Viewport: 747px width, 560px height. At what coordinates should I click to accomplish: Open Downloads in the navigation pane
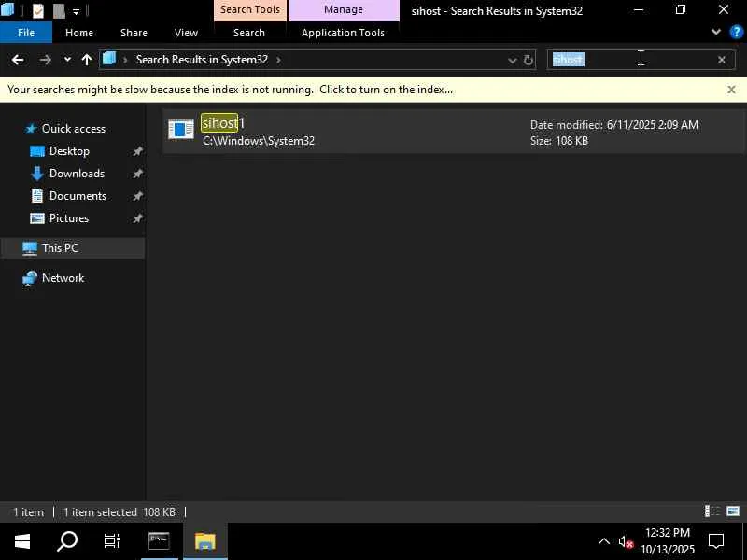(77, 174)
